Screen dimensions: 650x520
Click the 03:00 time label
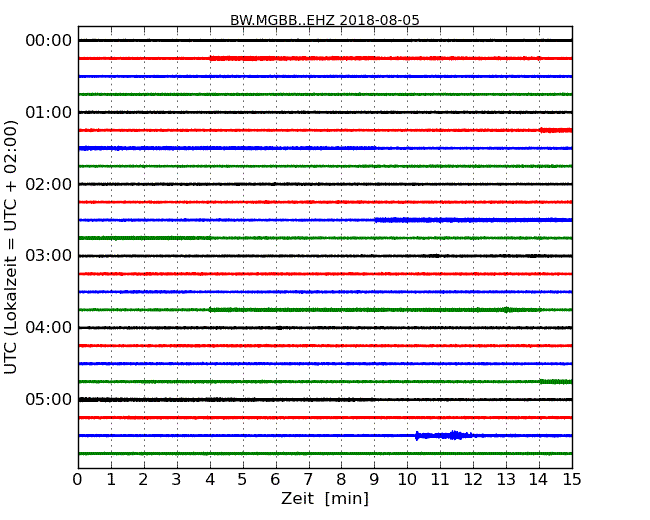pos(49,256)
